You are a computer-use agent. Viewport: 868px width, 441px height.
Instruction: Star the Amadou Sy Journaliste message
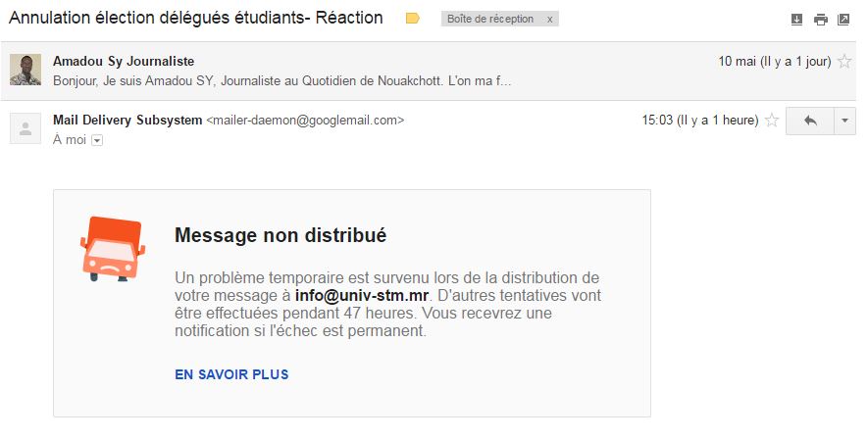click(x=844, y=62)
